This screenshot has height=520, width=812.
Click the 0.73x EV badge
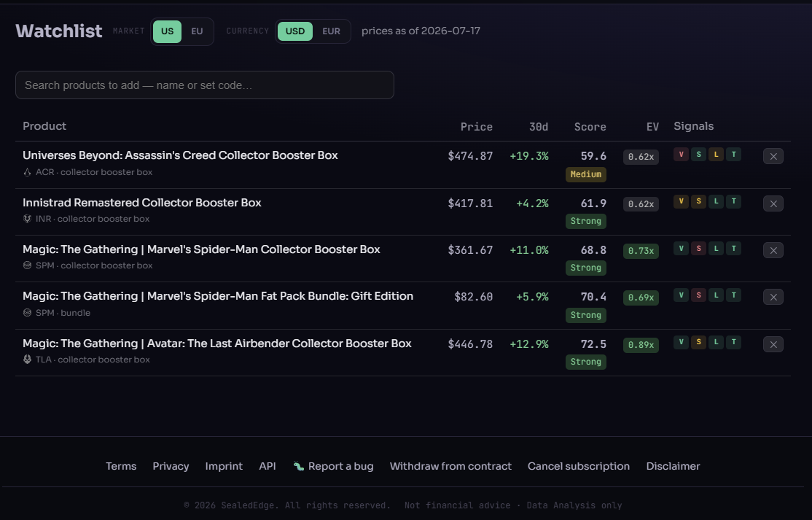point(641,251)
